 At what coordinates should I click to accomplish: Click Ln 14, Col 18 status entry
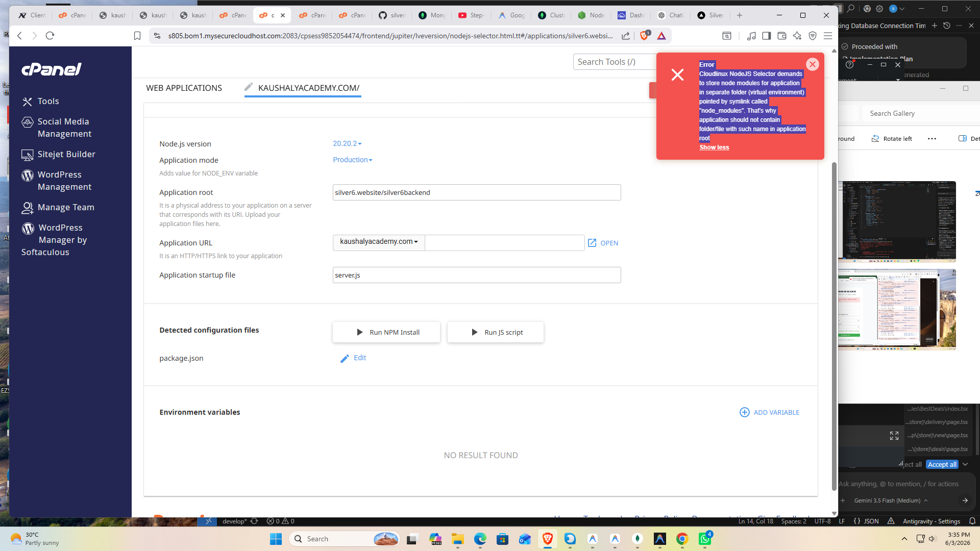(x=755, y=521)
